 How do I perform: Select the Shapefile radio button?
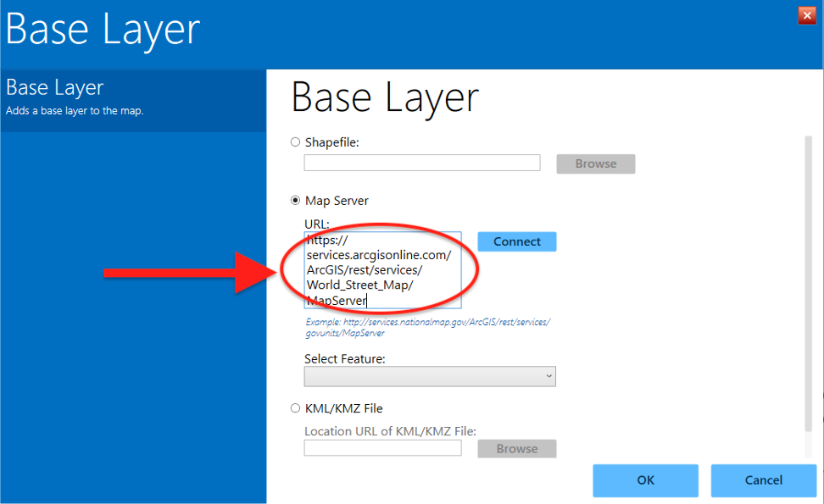click(295, 141)
